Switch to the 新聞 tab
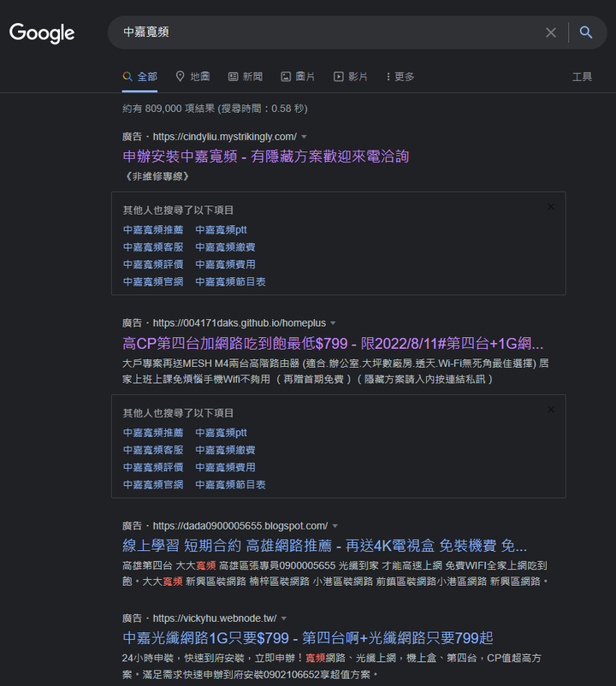This screenshot has height=686, width=616. point(246,77)
